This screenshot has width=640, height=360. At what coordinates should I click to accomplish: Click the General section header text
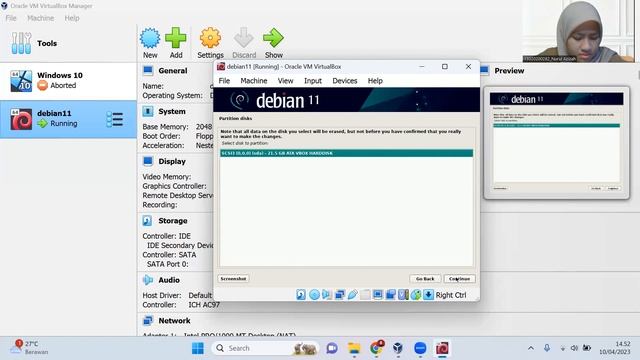pos(173,71)
